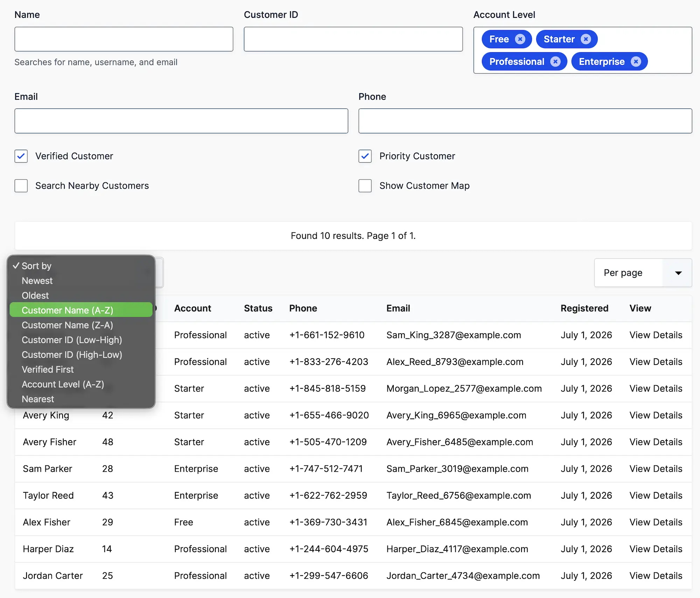
Task: Choose Customer Name (Z-A) sort option
Action: 81,325
